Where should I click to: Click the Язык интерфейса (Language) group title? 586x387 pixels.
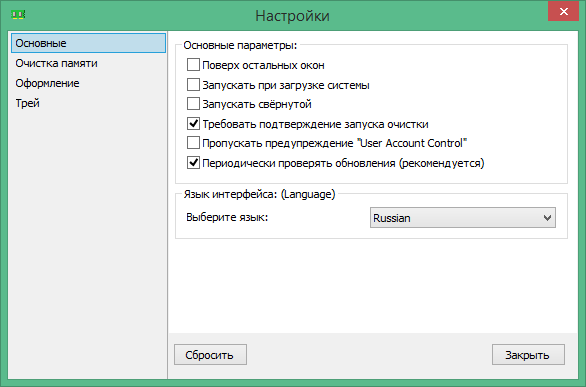pos(259,194)
